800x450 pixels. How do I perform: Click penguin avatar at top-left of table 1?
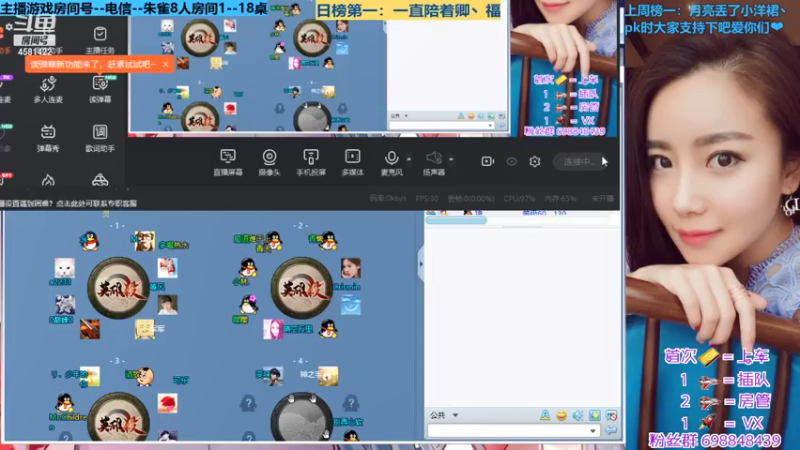tap(89, 241)
